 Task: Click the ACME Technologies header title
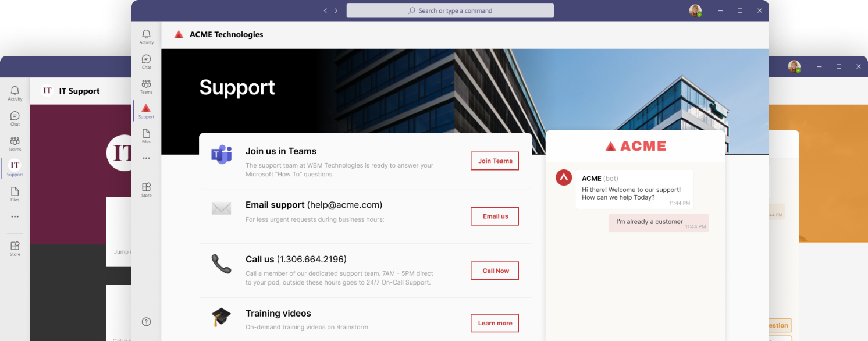[226, 34]
